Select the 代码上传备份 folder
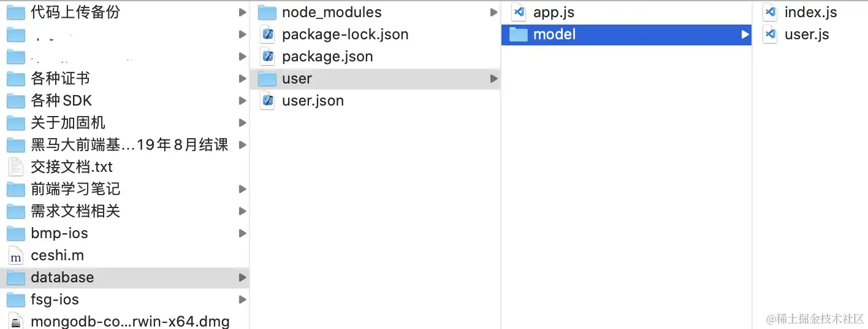The width and height of the screenshot is (868, 329). tap(75, 12)
